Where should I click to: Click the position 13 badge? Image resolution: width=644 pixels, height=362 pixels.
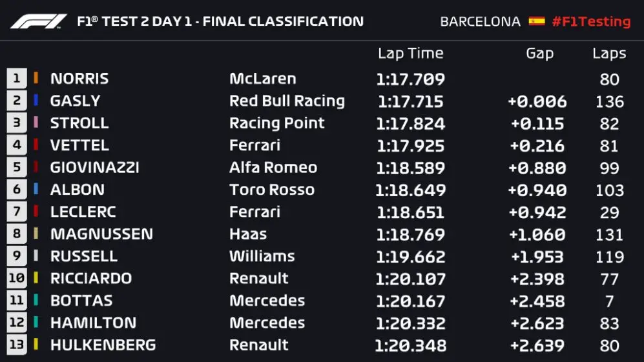point(17,345)
